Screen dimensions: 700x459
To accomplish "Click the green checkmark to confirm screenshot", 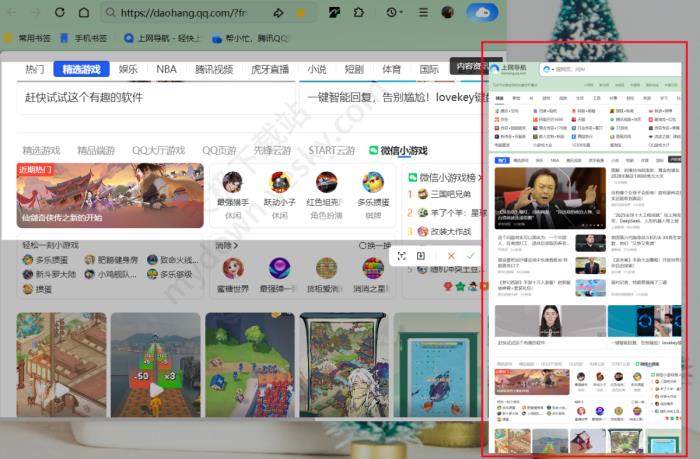I will pyautogui.click(x=469, y=257).
